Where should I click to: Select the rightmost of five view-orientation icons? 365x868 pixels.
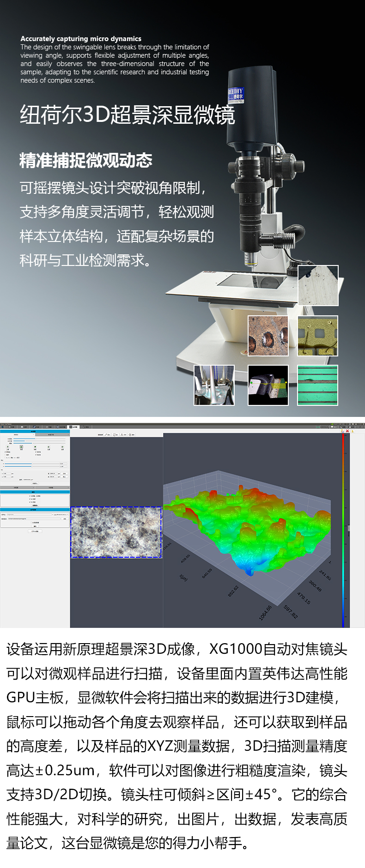click(x=62, y=447)
